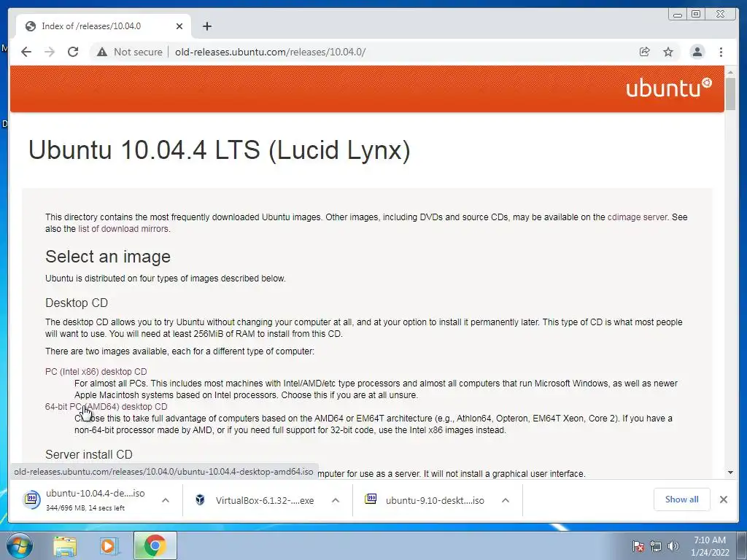Click the Desktop CD heading
747x560 pixels.
pos(77,303)
